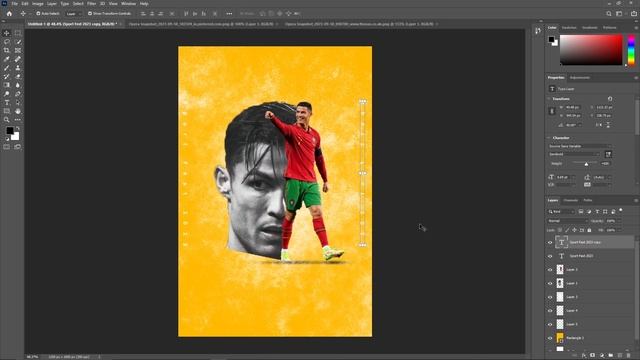This screenshot has width=640, height=360.
Task: Click the foreground color swatch in toolbox
Action: click(10, 131)
